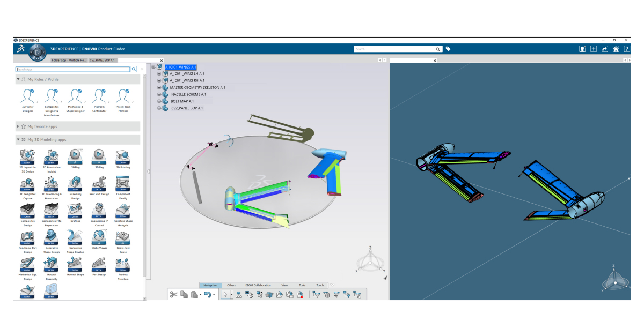The image size is (644, 336).
Task: Open the Part Design app
Action: tap(99, 264)
